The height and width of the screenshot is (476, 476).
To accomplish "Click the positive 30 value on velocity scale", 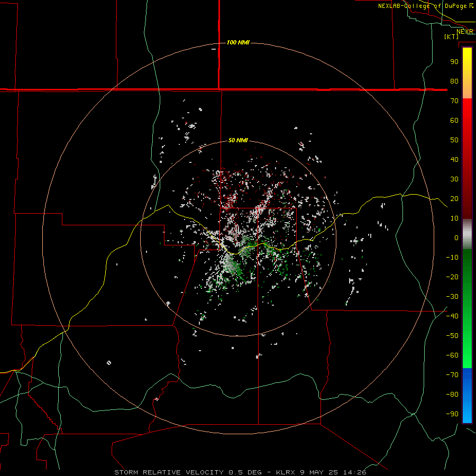I will [x=454, y=179].
